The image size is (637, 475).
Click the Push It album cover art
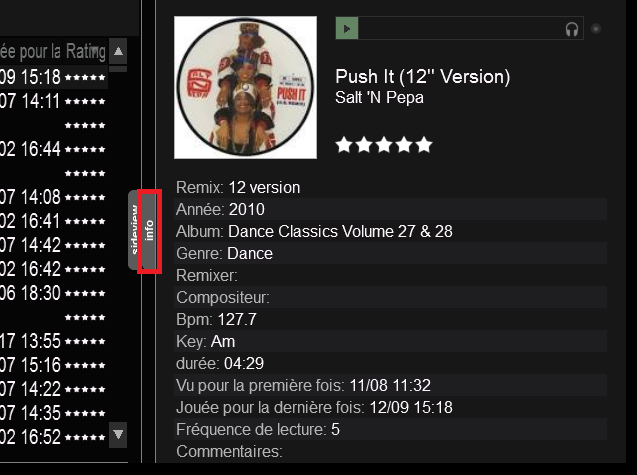point(245,87)
